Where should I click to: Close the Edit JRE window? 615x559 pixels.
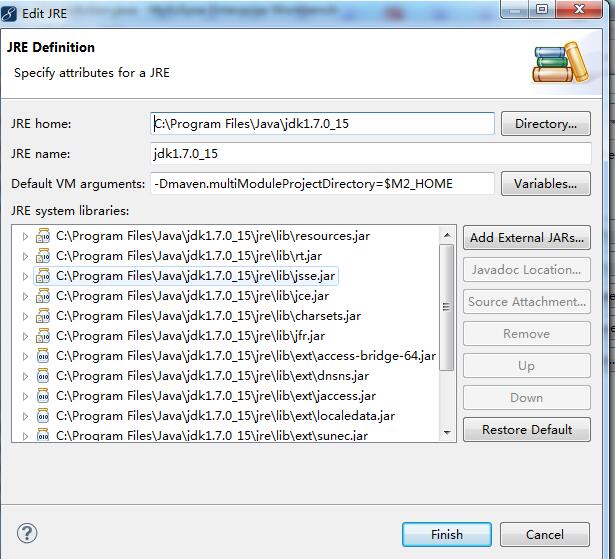579,9
